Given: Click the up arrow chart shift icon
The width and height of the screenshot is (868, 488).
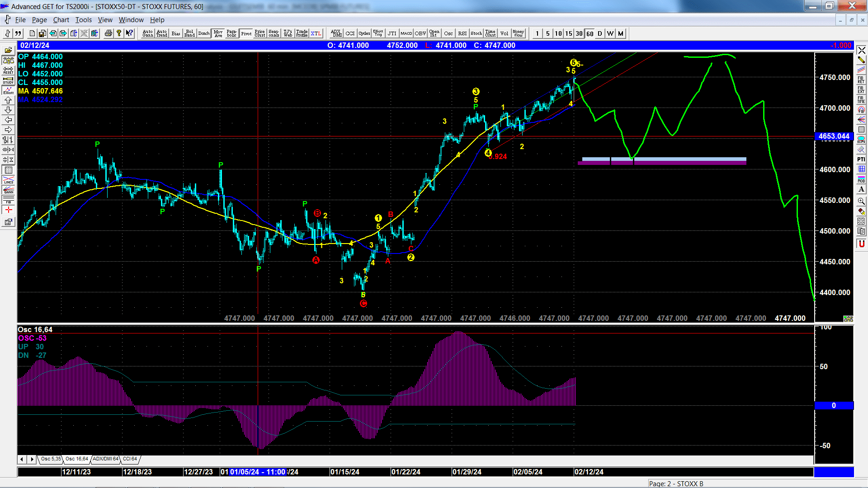Looking at the screenshot, I should 8,100.
